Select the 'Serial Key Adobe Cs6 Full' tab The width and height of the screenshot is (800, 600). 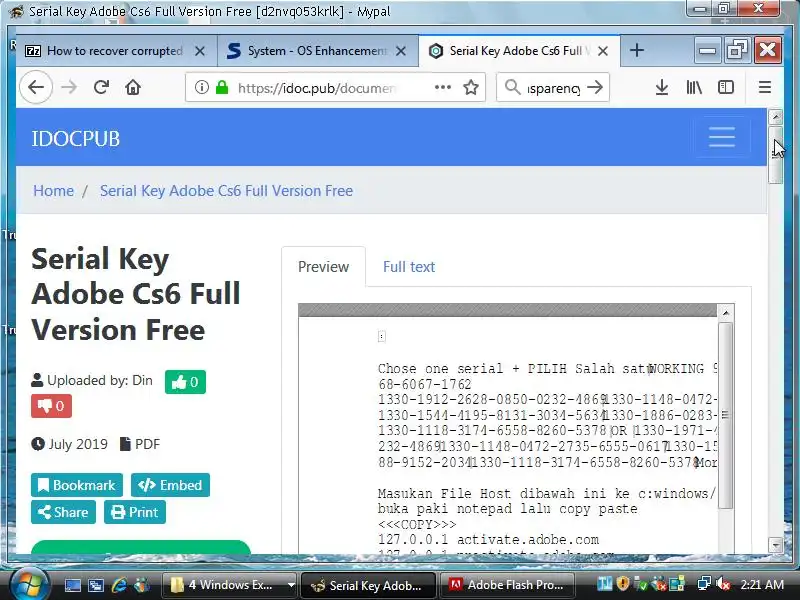coord(519,51)
